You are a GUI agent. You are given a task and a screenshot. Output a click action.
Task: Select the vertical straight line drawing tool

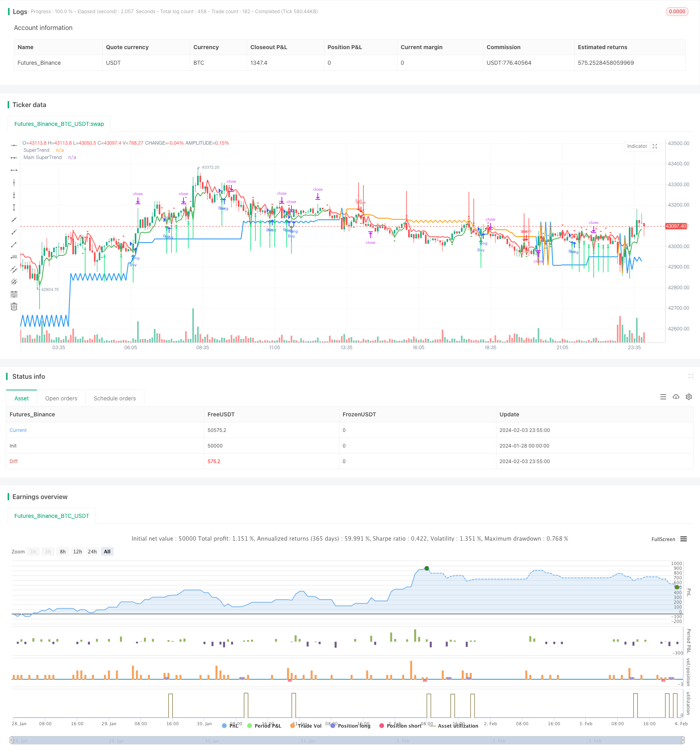click(14, 183)
